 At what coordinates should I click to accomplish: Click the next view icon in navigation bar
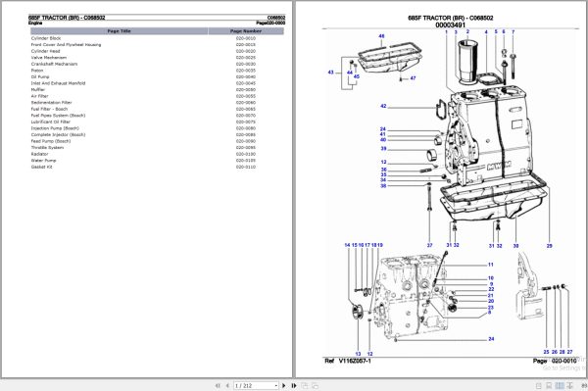pyautogui.click(x=315, y=385)
